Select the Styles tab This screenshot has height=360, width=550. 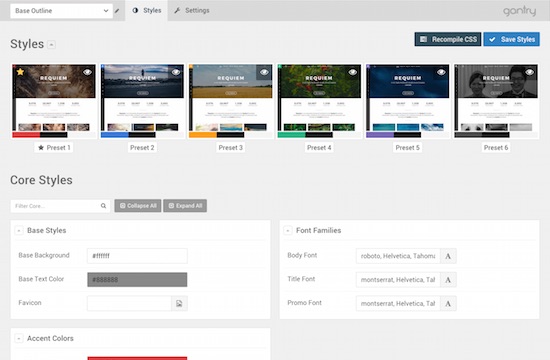pyautogui.click(x=147, y=11)
